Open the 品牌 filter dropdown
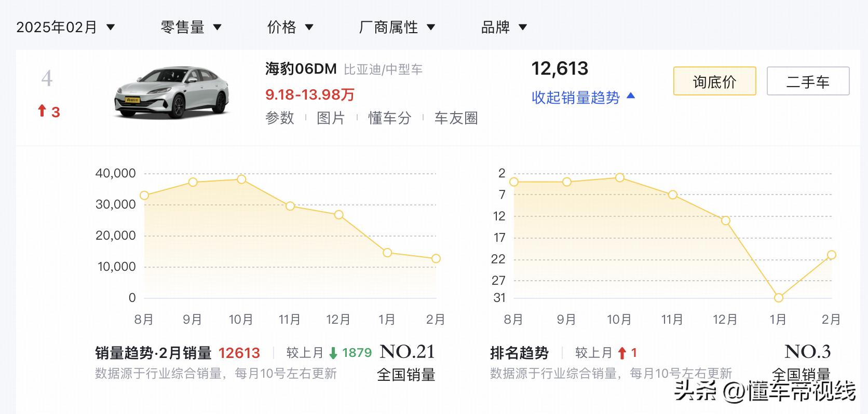Viewport: 868px width, 414px height. click(x=504, y=27)
